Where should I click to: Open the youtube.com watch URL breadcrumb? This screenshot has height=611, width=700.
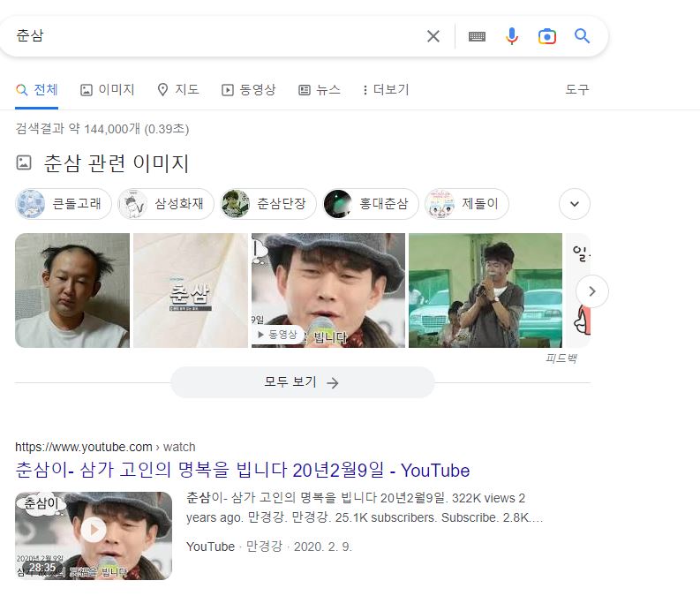(105, 447)
